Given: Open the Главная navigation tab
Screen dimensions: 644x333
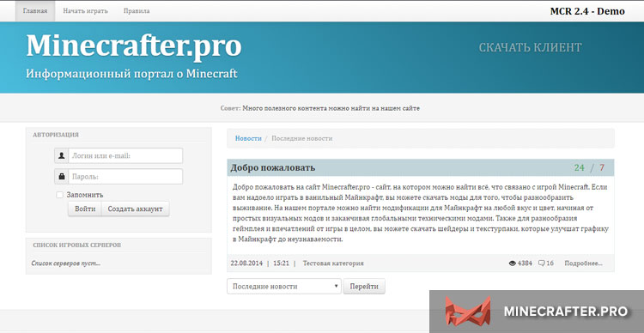Looking at the screenshot, I should (x=35, y=11).
